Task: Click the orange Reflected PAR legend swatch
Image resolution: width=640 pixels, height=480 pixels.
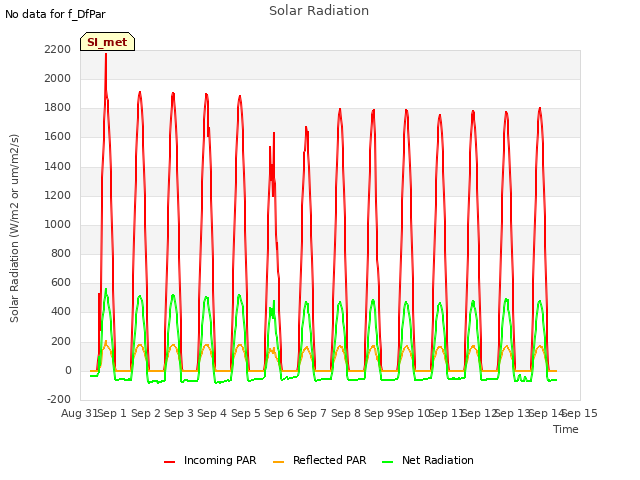Action: coord(278,462)
